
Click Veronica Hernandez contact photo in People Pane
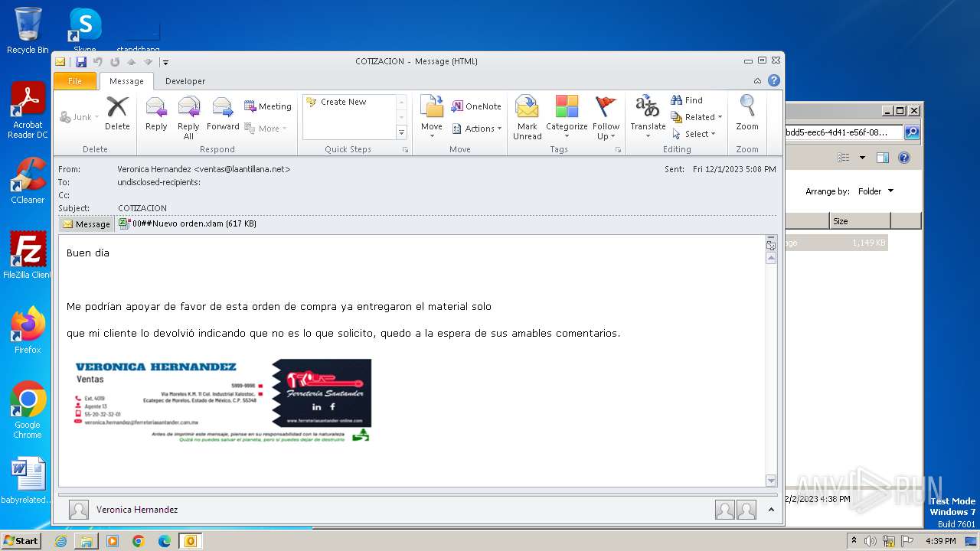click(78, 510)
